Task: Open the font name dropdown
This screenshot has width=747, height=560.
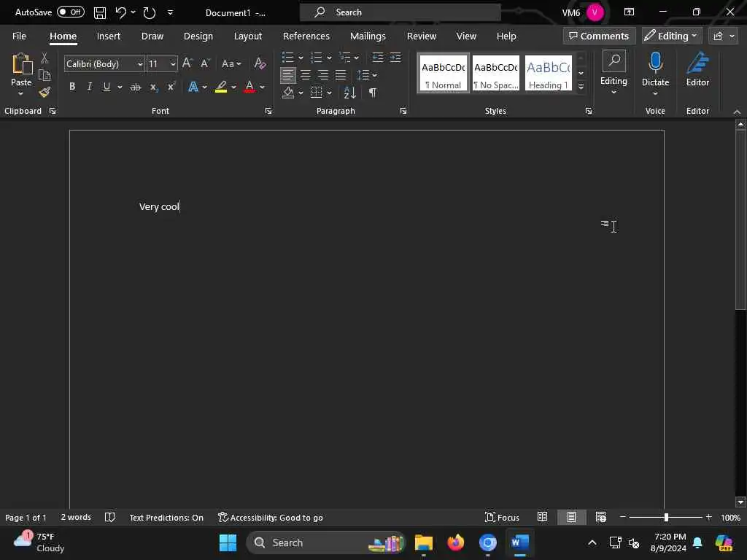Action: pyautogui.click(x=139, y=64)
